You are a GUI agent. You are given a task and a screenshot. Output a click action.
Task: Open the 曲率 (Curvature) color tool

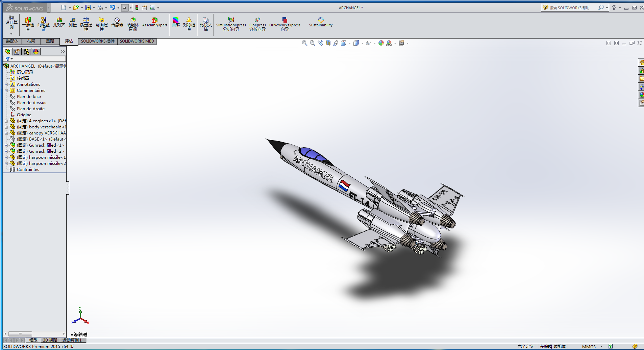pos(175,22)
